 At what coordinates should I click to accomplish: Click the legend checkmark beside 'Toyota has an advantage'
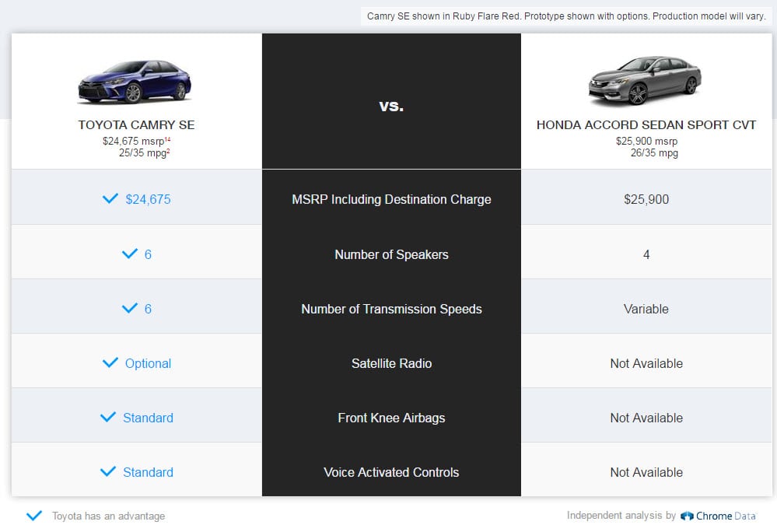34,516
